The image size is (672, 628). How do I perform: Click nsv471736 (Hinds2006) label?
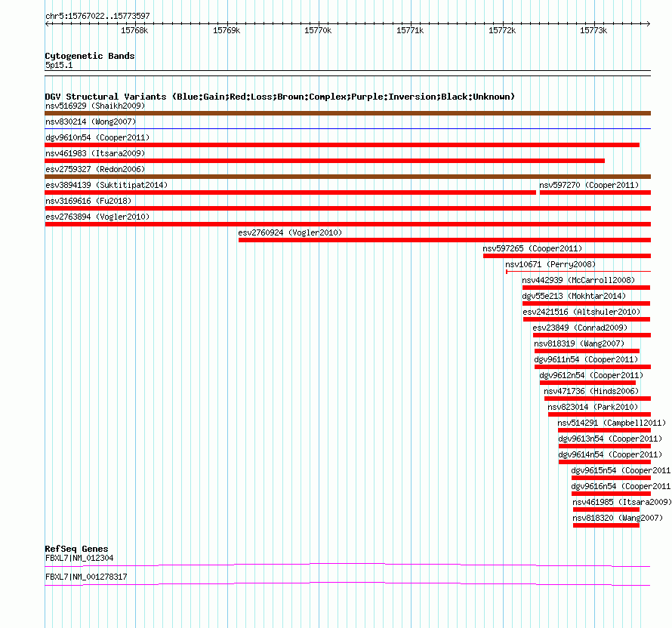coord(591,391)
